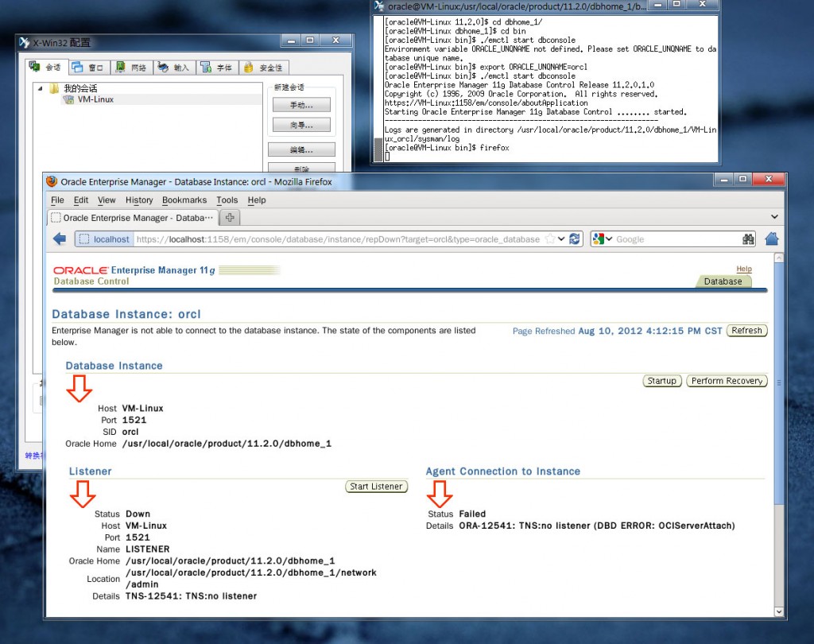Open list all tabs dropdown
Image resolution: width=814 pixels, height=644 pixels.
pos(774,216)
